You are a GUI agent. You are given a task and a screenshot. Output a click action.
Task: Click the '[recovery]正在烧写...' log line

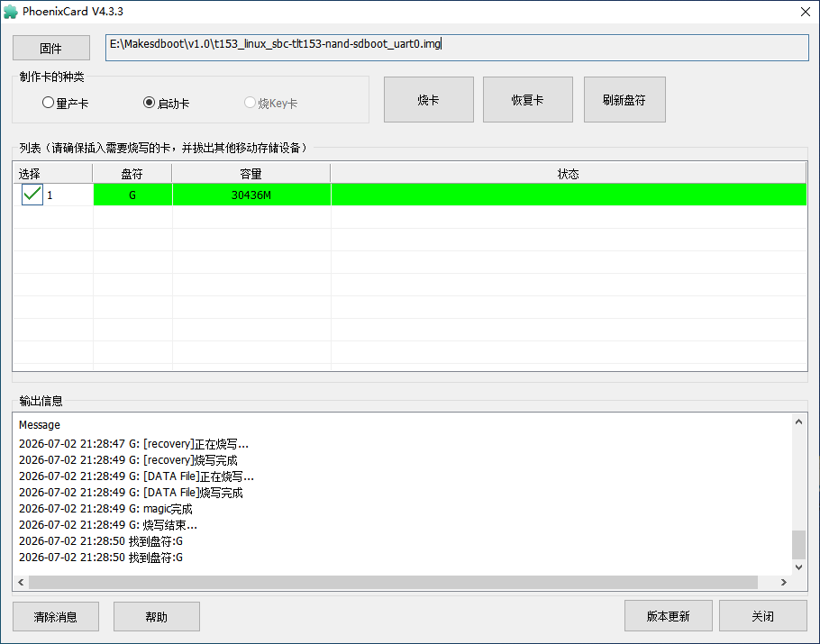coord(134,444)
